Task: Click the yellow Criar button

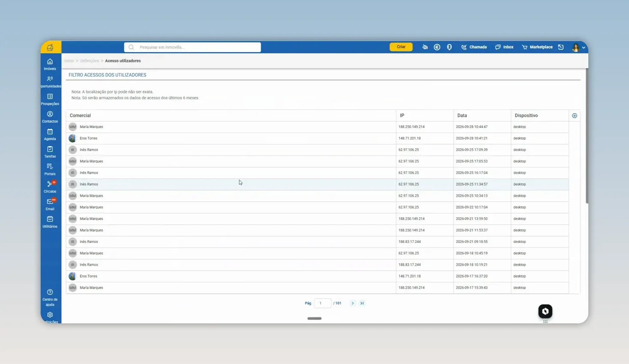Action: (401, 47)
